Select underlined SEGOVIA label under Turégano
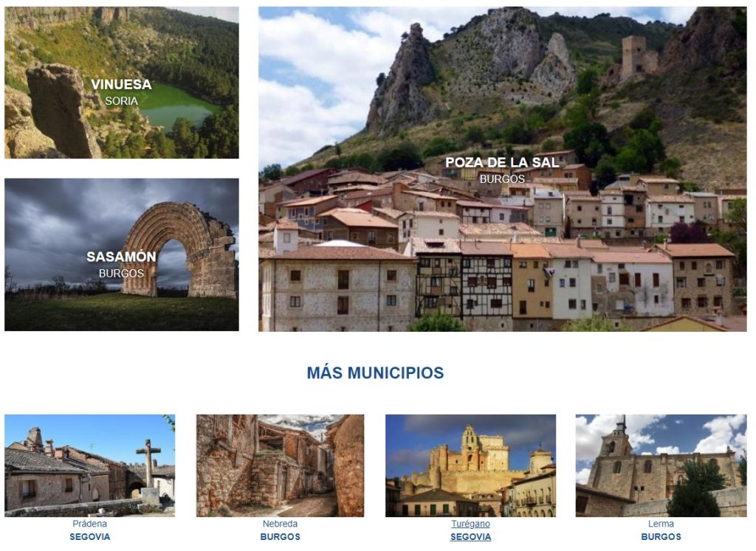 470,537
